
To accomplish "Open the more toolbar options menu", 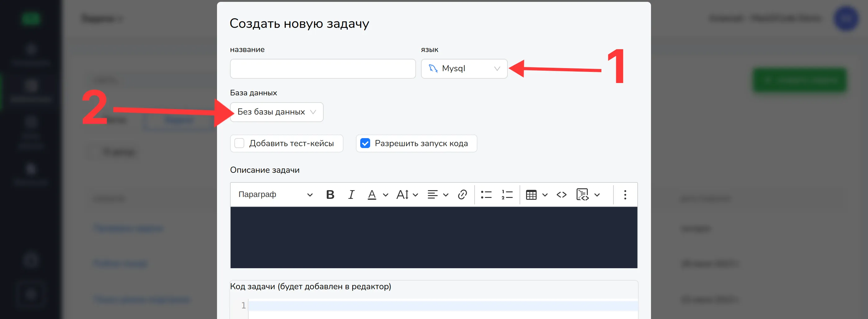I will pos(625,194).
